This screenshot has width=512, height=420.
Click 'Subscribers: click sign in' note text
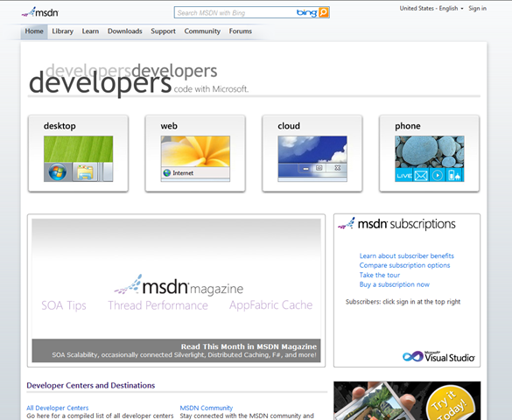(x=403, y=302)
